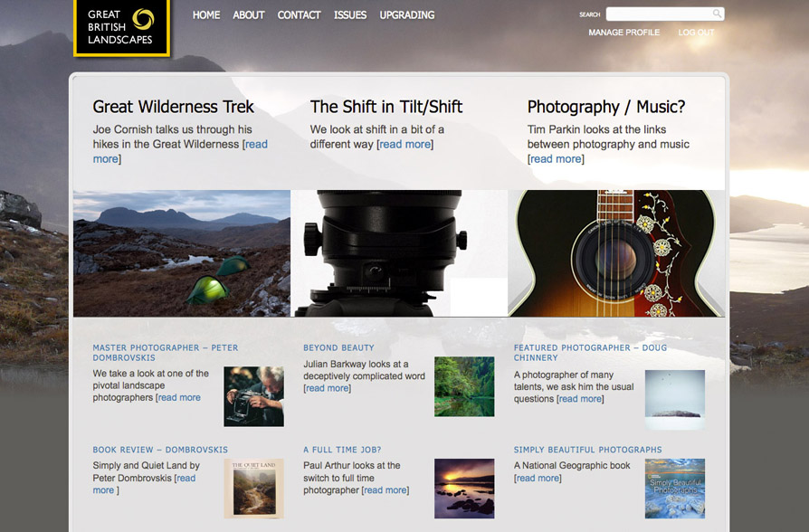Click the Great British Landscapes logo
The height and width of the screenshot is (532, 809).
tap(121, 27)
